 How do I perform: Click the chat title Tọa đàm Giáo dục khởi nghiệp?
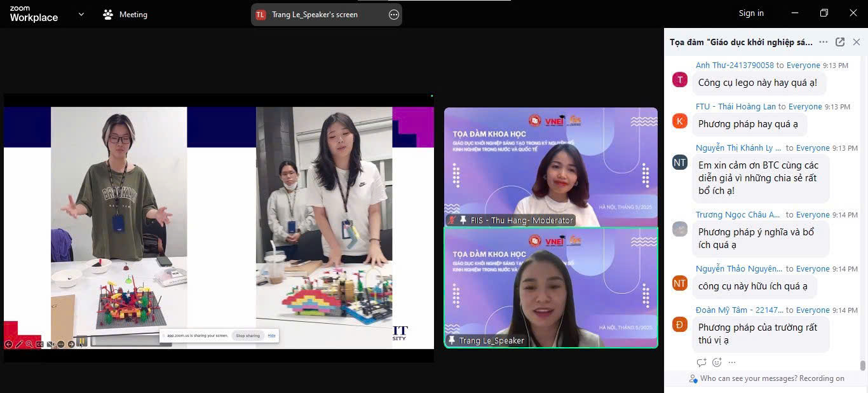point(741,42)
